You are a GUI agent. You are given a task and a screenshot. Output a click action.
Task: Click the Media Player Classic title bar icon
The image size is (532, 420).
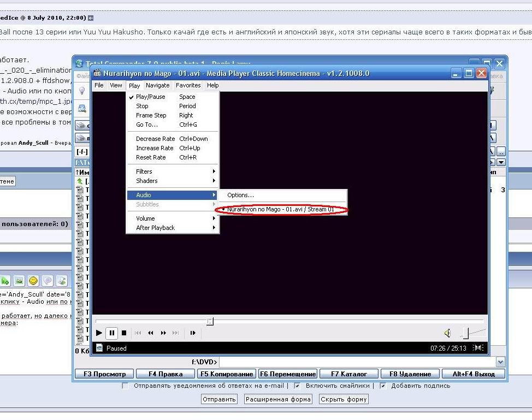[x=98, y=73]
